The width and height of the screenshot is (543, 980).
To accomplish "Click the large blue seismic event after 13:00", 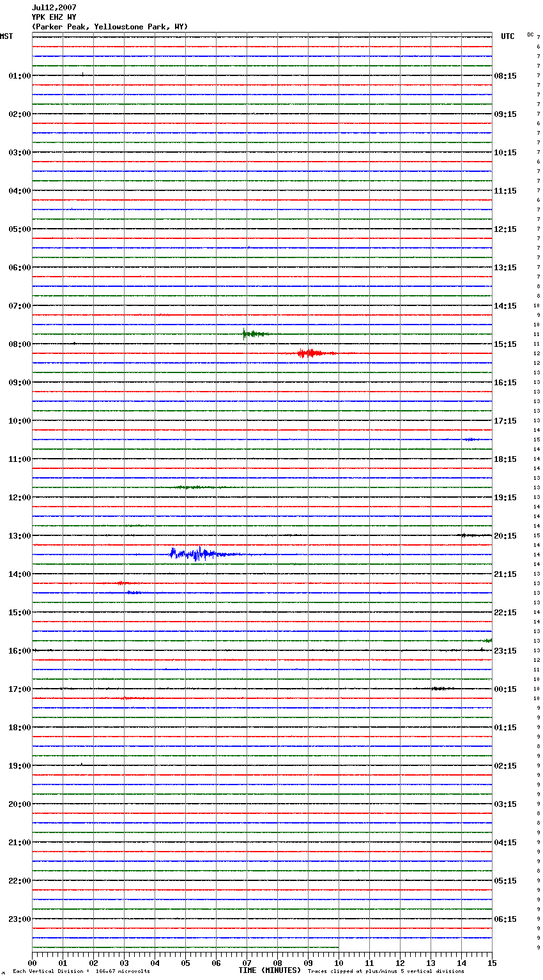I will click(x=204, y=554).
